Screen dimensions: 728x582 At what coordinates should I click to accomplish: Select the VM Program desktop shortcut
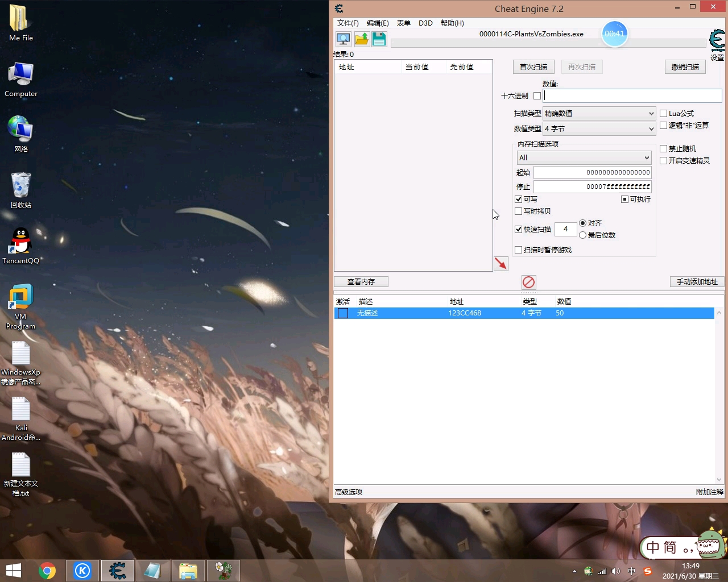pos(21,307)
